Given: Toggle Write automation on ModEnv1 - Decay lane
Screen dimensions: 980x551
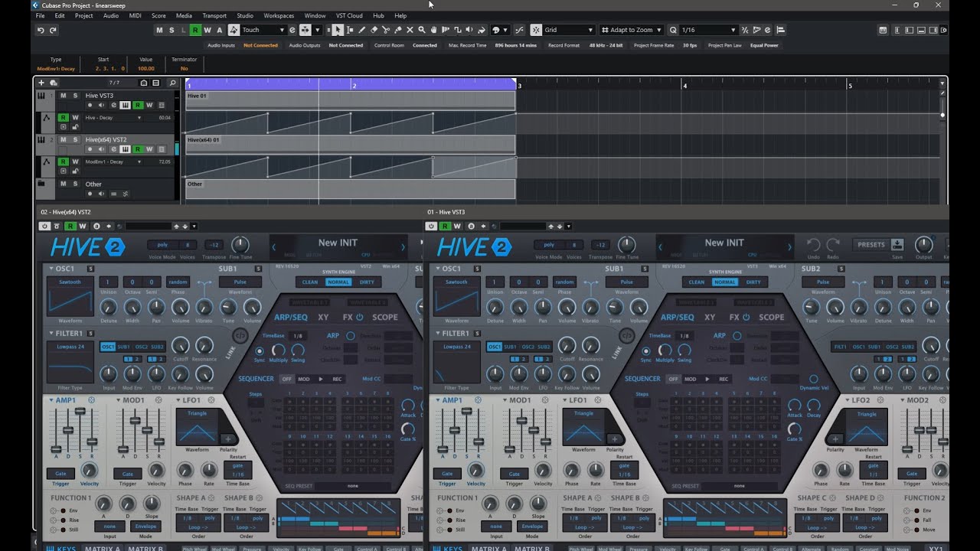Looking at the screenshot, I should tap(75, 161).
